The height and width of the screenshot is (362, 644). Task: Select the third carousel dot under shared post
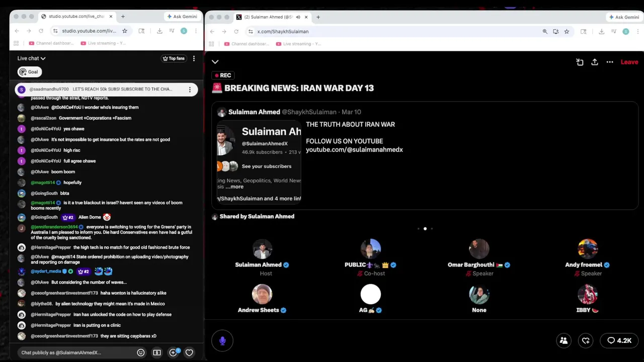pyautogui.click(x=432, y=229)
